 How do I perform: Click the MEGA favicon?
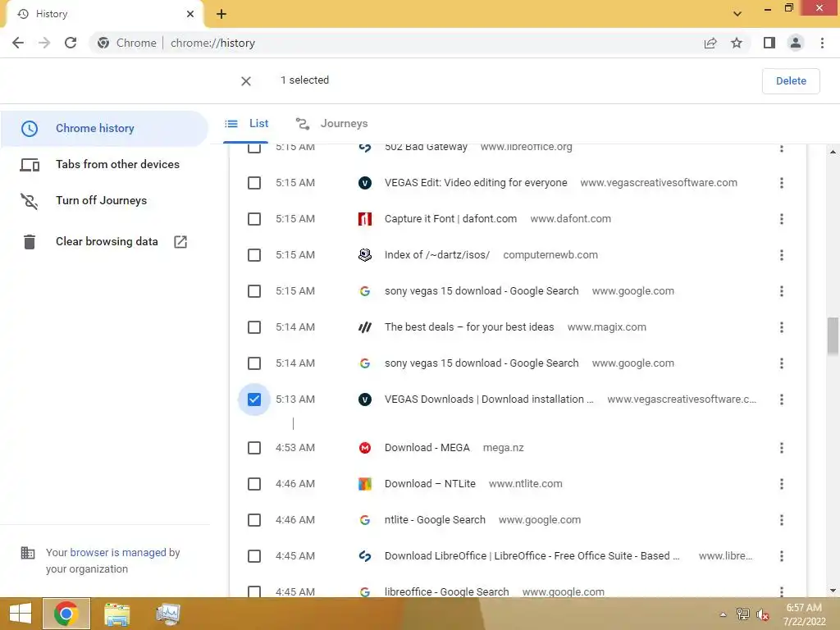click(x=365, y=448)
